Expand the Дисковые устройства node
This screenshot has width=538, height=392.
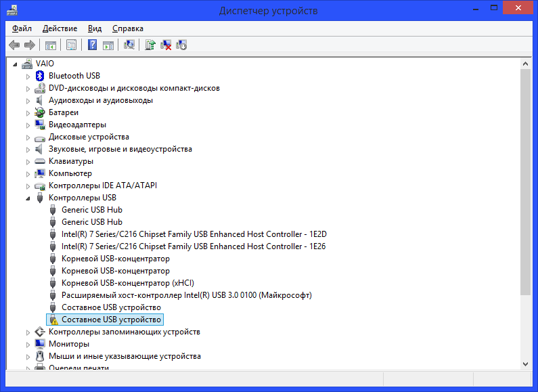pos(28,137)
